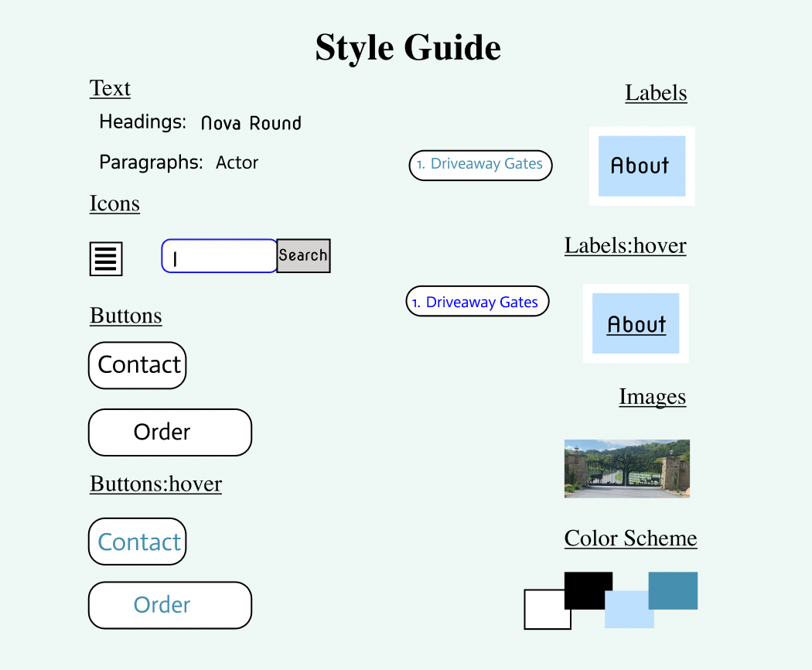This screenshot has width=812, height=670.
Task: Pick the steel teal color swatch
Action: [674, 590]
